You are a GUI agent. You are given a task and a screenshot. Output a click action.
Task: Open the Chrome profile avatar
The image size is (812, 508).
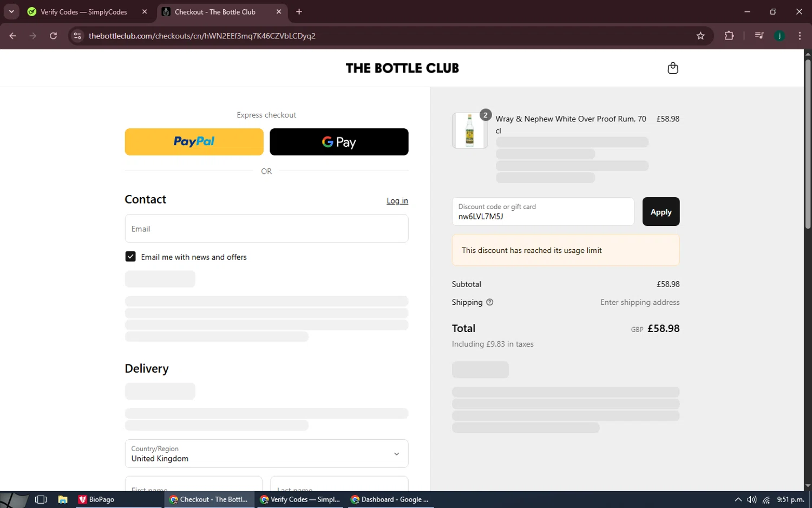click(780, 36)
